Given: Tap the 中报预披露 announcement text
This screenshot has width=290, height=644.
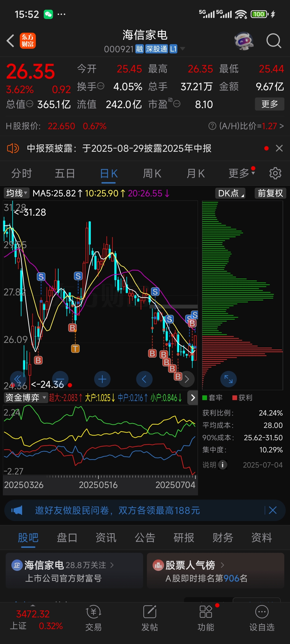Looking at the screenshot, I should (119, 148).
